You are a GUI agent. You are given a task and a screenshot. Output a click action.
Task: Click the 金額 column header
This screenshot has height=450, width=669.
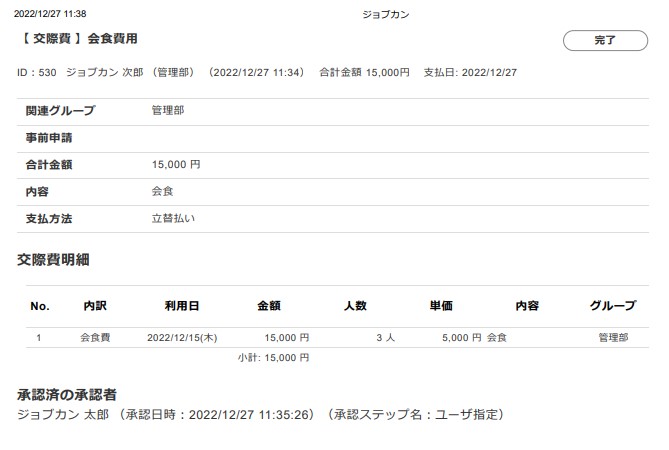pos(269,306)
